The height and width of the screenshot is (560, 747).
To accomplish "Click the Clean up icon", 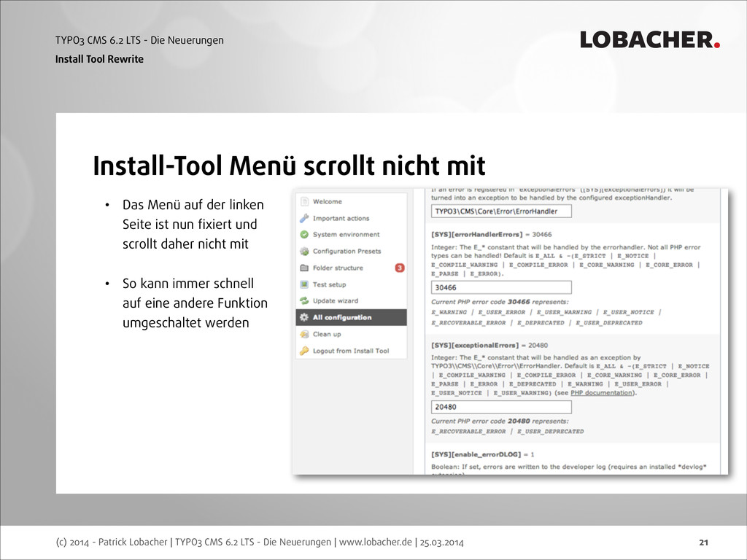I will pos(304,334).
